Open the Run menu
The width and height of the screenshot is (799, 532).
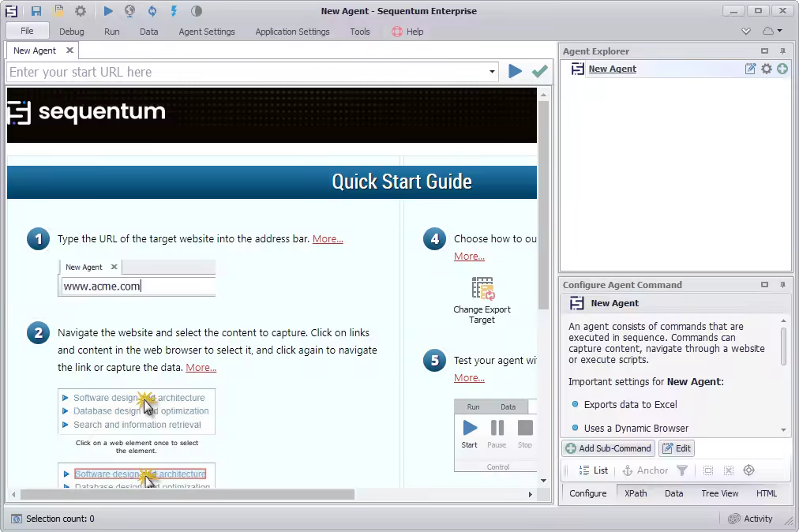(x=111, y=32)
